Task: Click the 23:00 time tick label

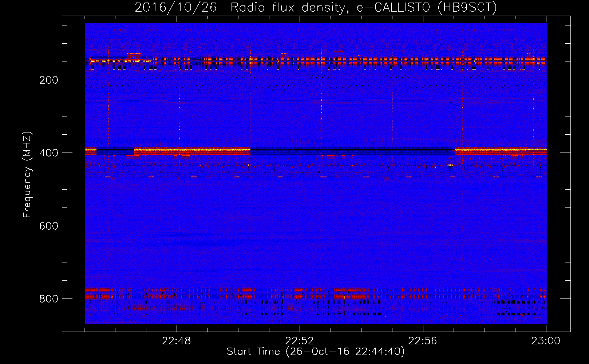Action: [546, 341]
